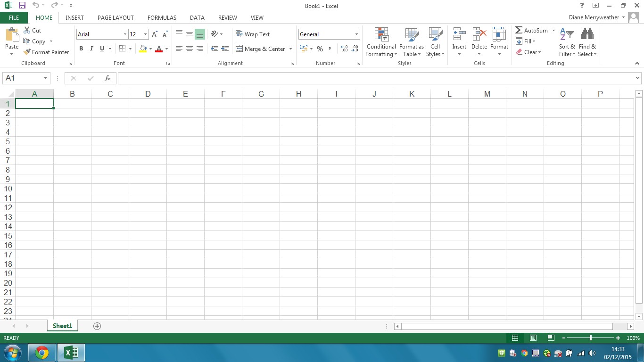The height and width of the screenshot is (362, 644).
Task: Open the FILE tab
Action: click(x=14, y=18)
